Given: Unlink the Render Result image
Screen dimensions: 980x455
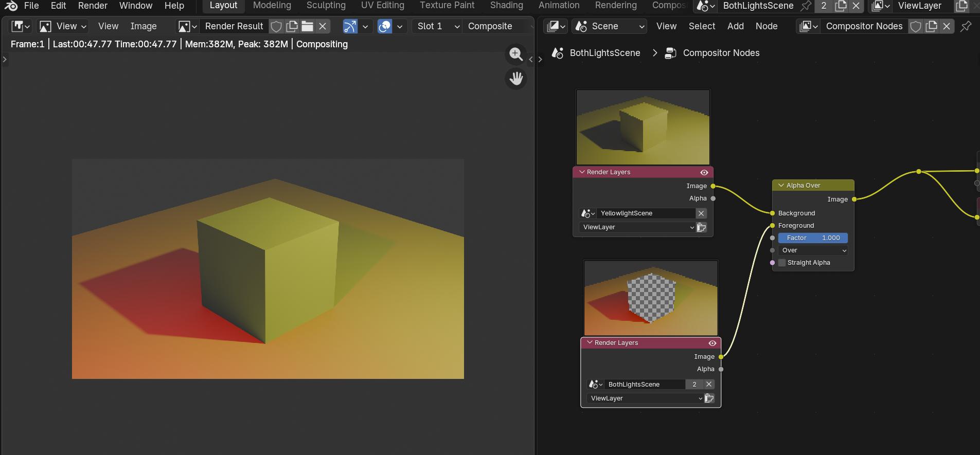Looking at the screenshot, I should (x=323, y=26).
